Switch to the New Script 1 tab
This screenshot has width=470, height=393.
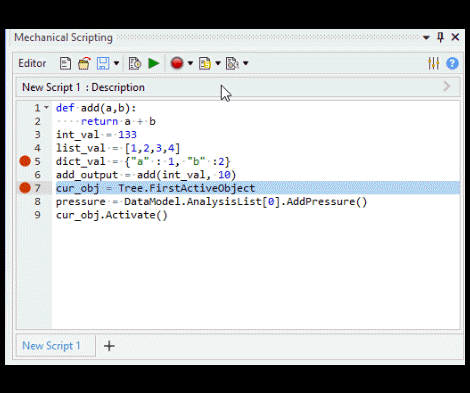click(x=51, y=346)
